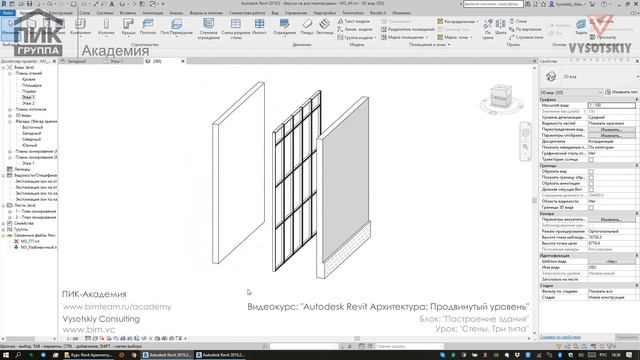
Task: Open the File (Файл) ribbon tab
Action: (x=7, y=13)
